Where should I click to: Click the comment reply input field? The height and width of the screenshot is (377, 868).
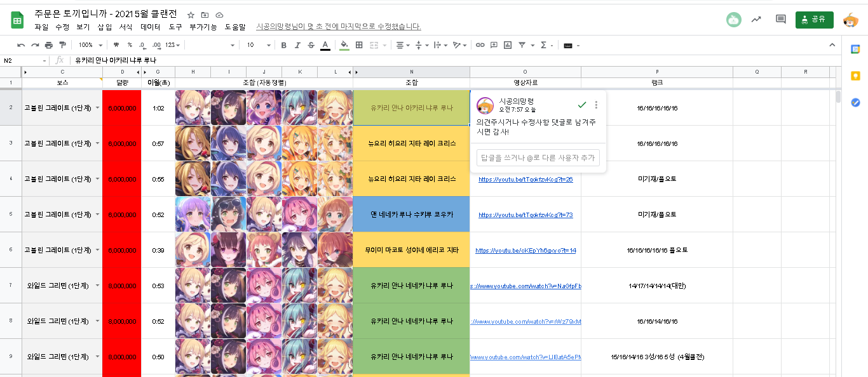(538, 157)
